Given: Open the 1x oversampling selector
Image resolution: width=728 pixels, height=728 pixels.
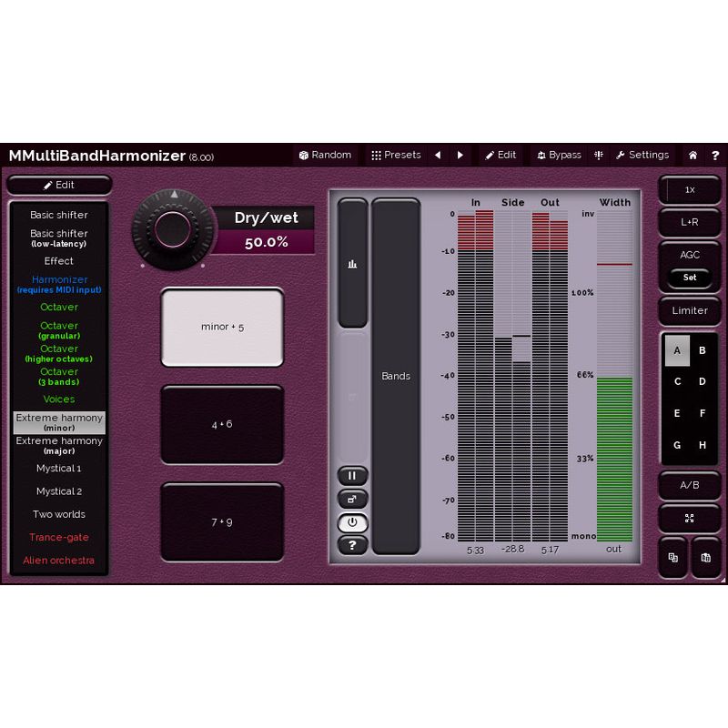Looking at the screenshot, I should click(690, 190).
